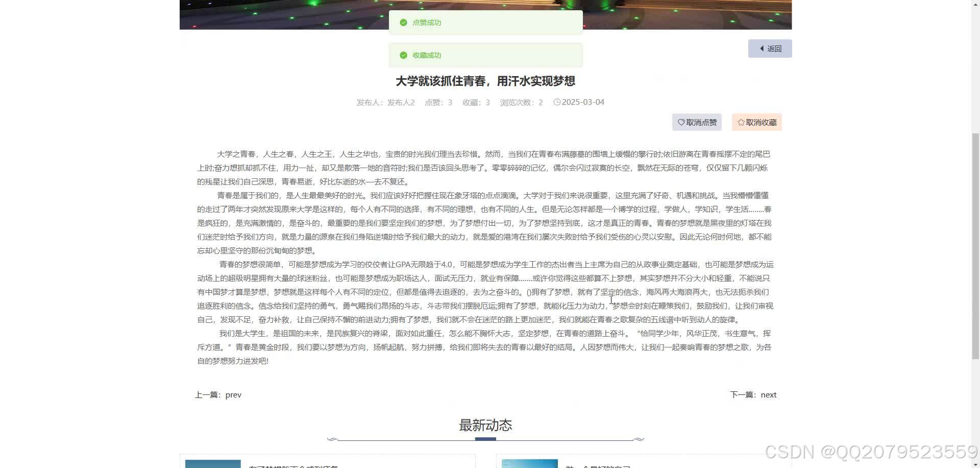Dismiss the 点赞成功 notification
This screenshot has height=468, width=980.
485,22
